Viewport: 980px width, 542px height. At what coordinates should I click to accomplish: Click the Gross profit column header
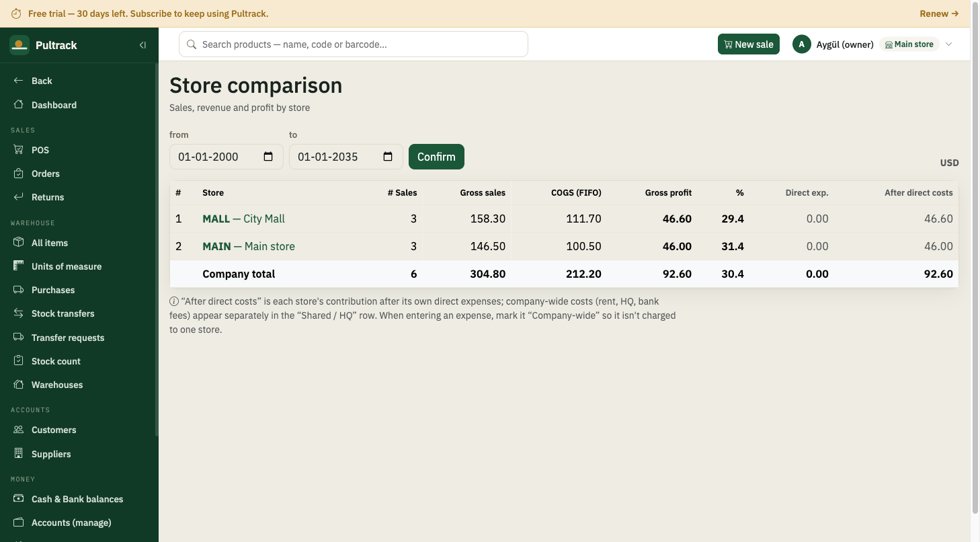(x=668, y=192)
